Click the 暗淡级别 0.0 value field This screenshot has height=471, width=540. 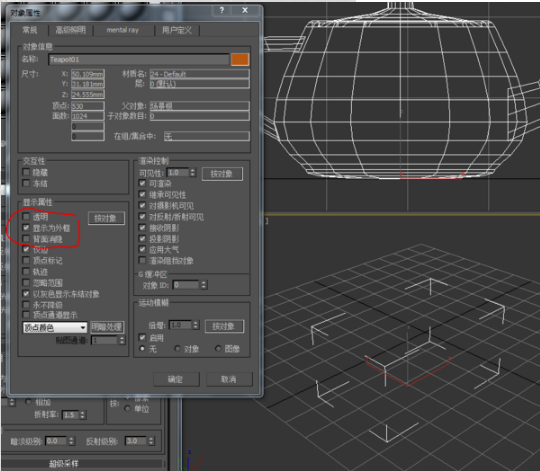coord(56,441)
